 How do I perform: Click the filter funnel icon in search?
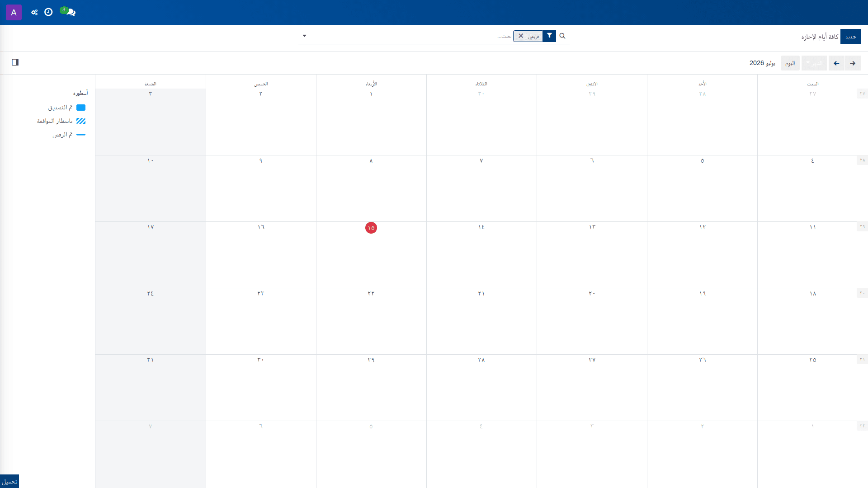coord(549,36)
